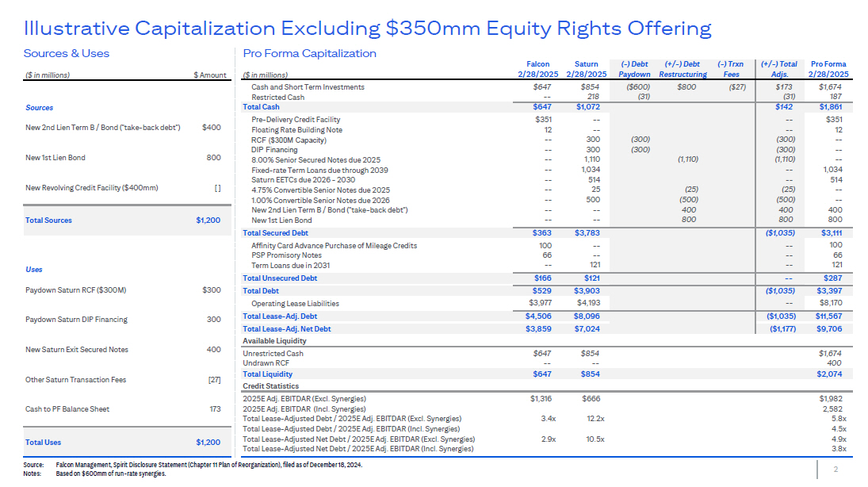This screenshot has width=868, height=487.
Task: Select the New 1st Lien Bond source item
Action: coord(55,158)
